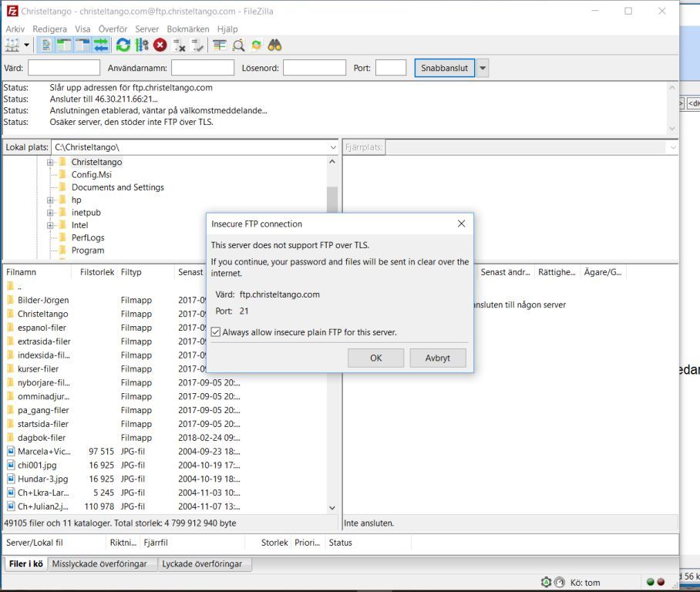This screenshot has height=592, width=700.
Task: Toggle synchronized browsing icon
Action: pos(256,45)
